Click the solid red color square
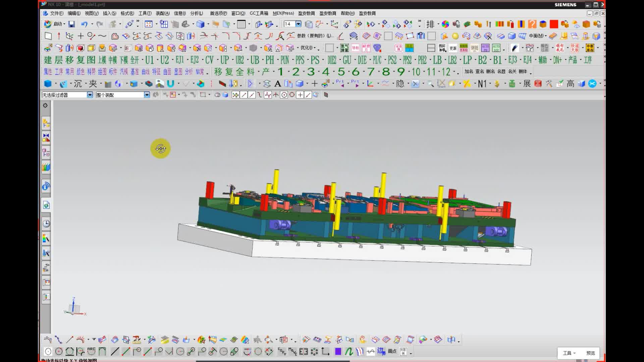The height and width of the screenshot is (362, 644). tap(554, 24)
